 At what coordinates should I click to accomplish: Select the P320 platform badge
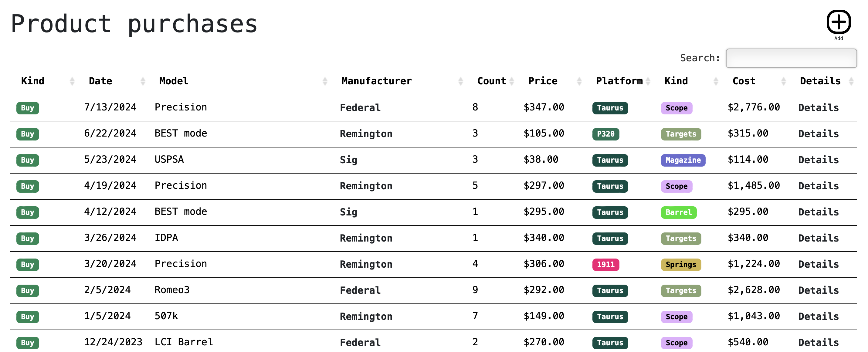[x=605, y=134]
